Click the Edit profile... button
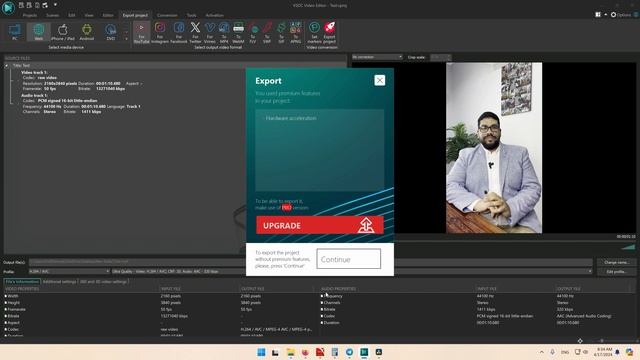Viewport: 640px width, 360px height. (x=616, y=272)
